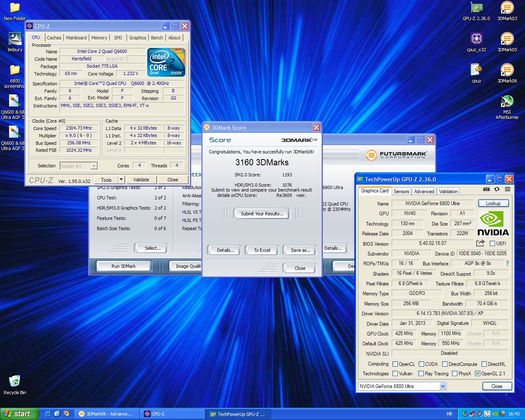Select the cpuz notepad file icon

pos(476,73)
